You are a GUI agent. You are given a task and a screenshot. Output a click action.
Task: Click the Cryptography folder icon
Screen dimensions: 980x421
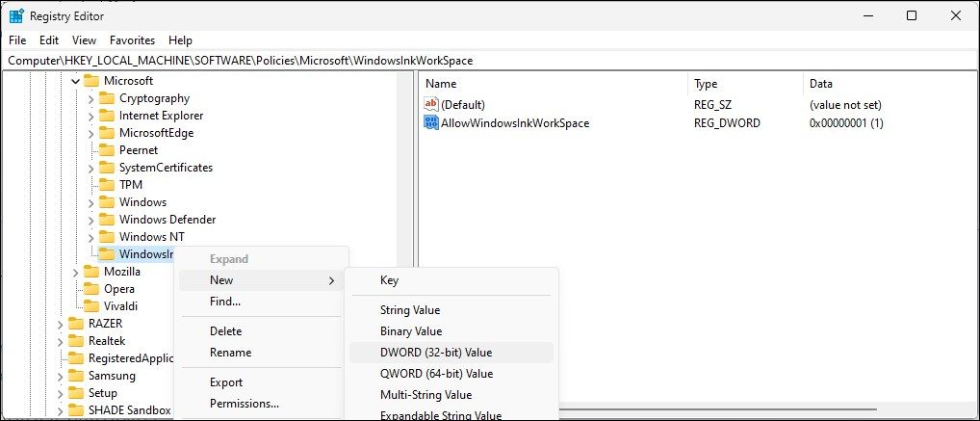(108, 98)
